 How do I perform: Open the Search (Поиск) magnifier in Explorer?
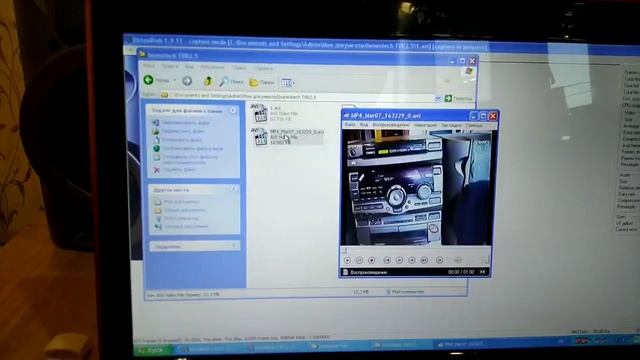point(231,82)
